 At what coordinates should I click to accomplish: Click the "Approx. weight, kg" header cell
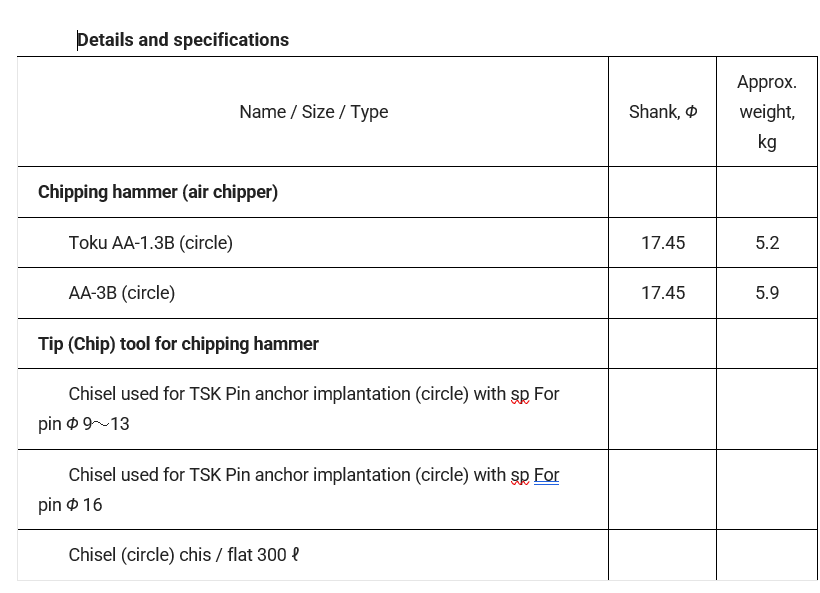[767, 112]
